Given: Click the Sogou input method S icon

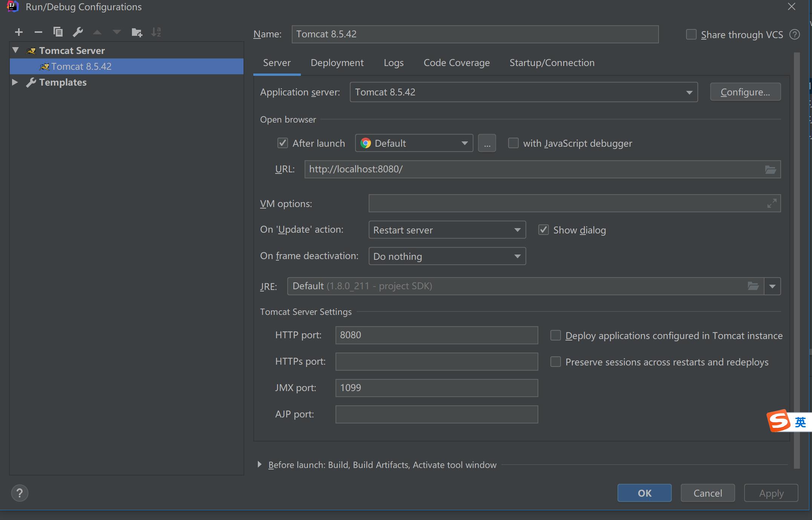Looking at the screenshot, I should [x=778, y=421].
